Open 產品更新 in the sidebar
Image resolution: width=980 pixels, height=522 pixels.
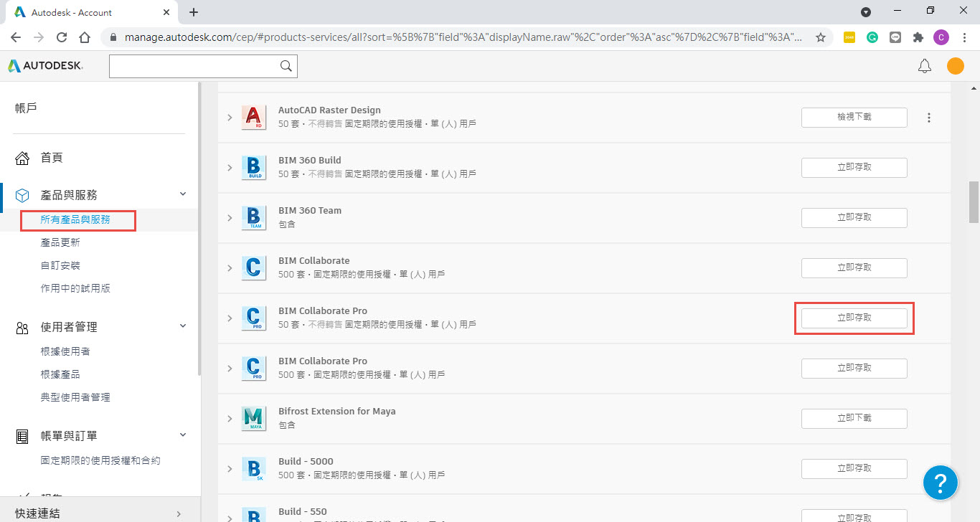pos(60,242)
